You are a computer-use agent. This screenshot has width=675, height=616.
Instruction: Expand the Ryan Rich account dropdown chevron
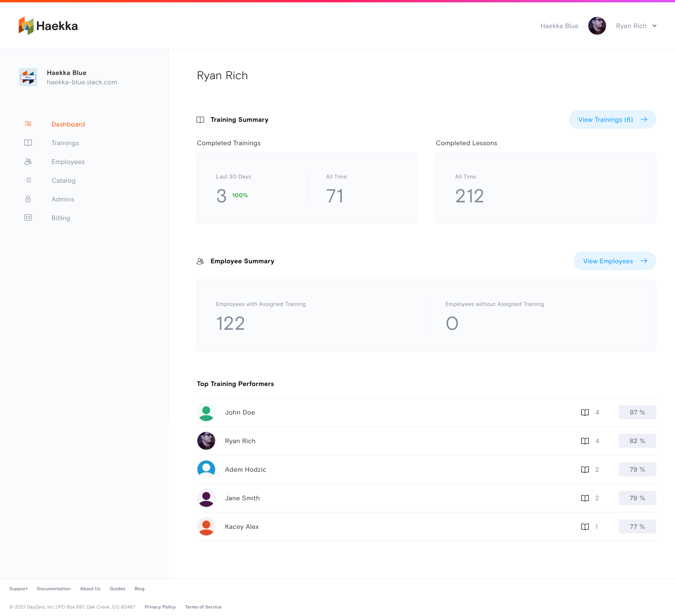(x=654, y=26)
